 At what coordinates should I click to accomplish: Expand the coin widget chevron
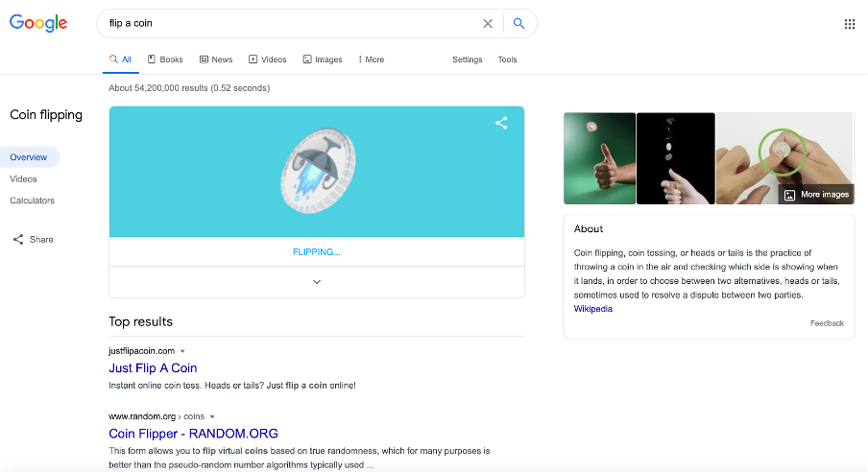pyautogui.click(x=317, y=282)
